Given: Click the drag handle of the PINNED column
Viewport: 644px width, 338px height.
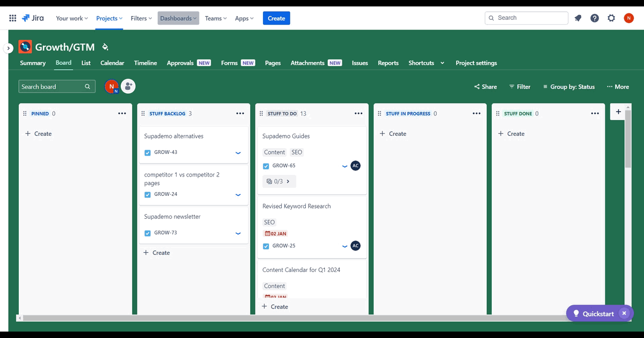Looking at the screenshot, I should pyautogui.click(x=25, y=114).
